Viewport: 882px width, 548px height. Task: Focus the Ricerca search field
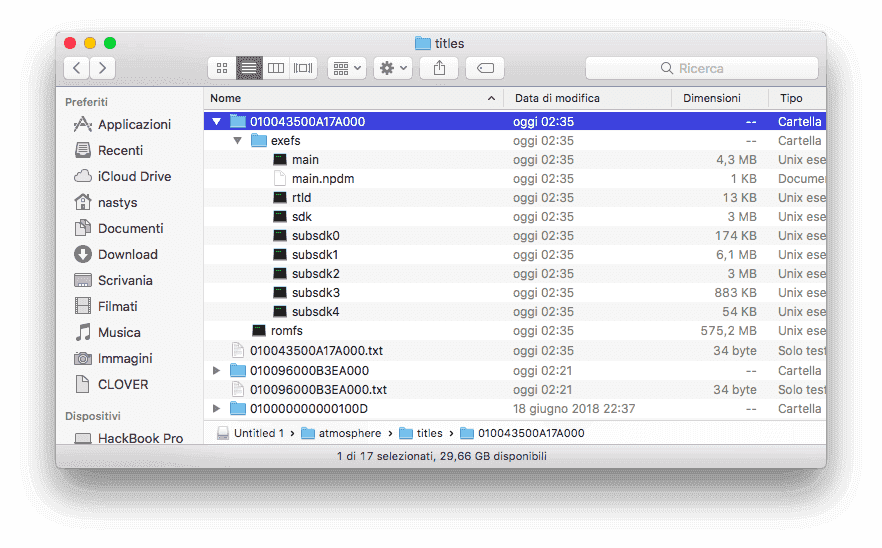701,68
